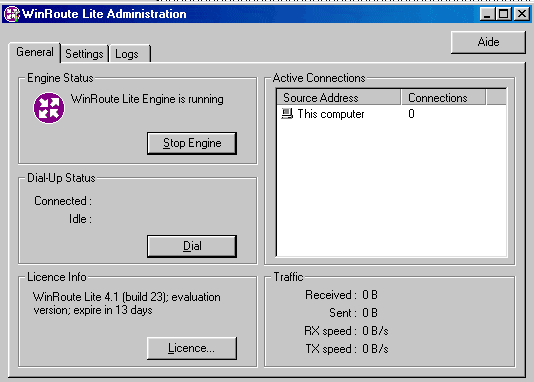Screen dimensions: 534x382
Task: Switch to the General tab
Action: click(x=35, y=52)
